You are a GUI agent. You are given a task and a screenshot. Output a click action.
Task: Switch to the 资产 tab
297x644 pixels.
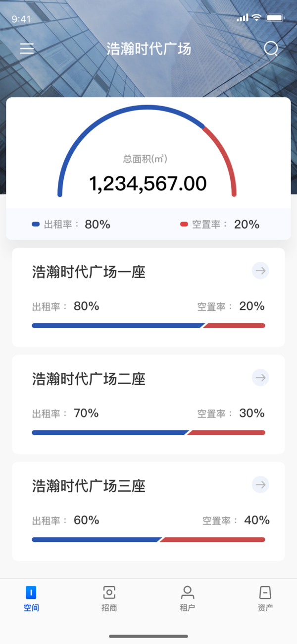[265, 598]
